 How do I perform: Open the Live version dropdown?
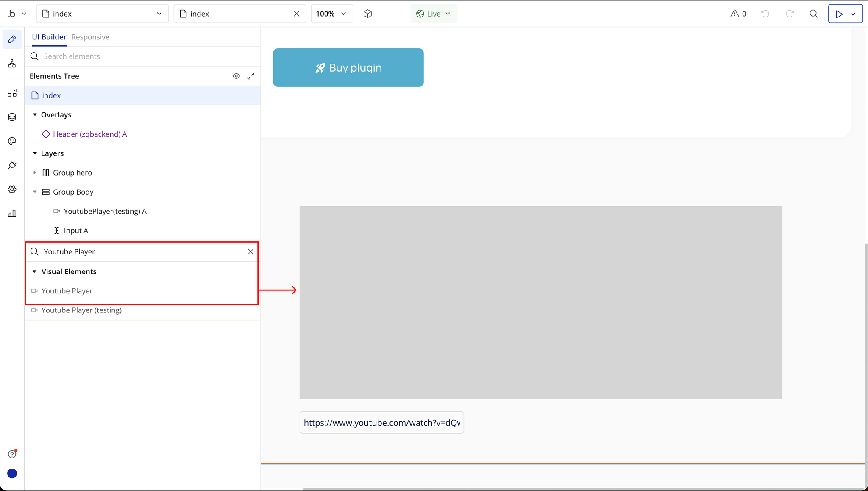click(x=433, y=14)
